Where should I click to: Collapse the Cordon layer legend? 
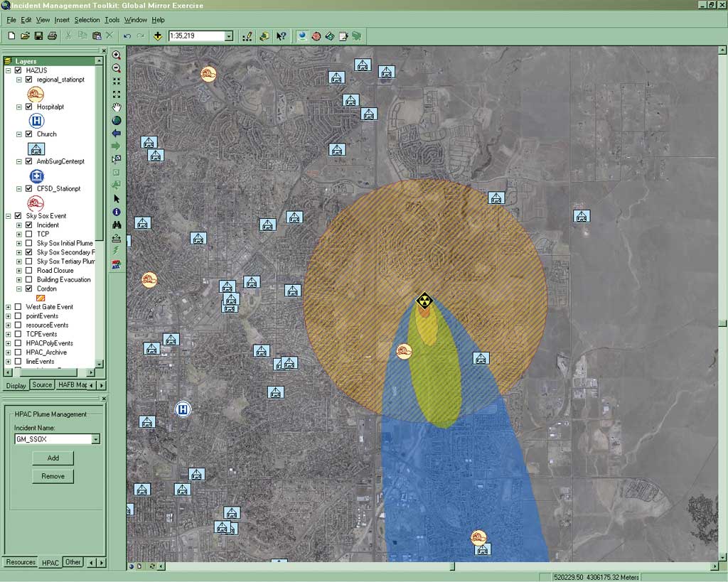coord(19,289)
